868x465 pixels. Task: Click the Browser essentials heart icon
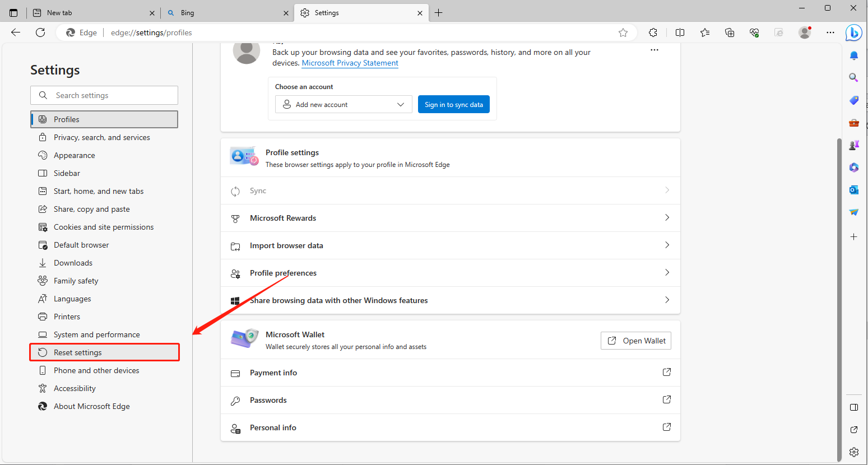click(x=754, y=32)
